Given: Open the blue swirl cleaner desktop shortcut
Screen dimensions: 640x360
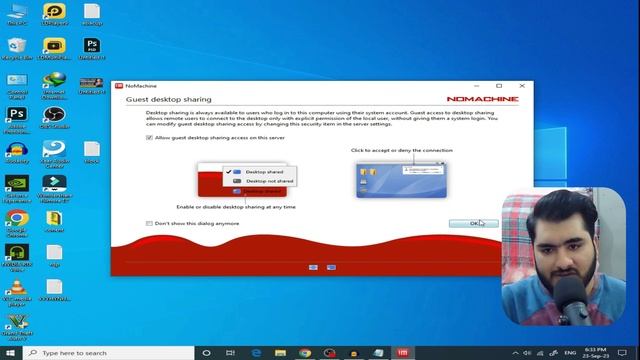Looking at the screenshot, I should [x=54, y=154].
